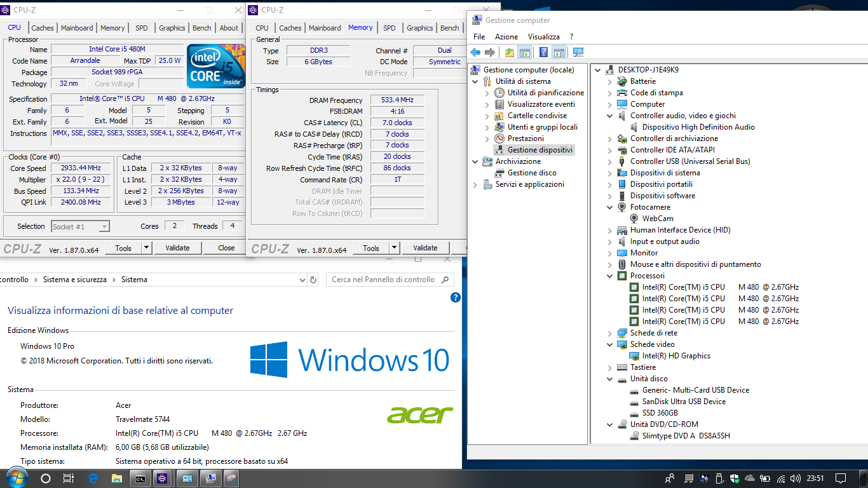Click search magnifier in Cerca nel Pannello field
Screen dimensions: 868x488
(446, 280)
